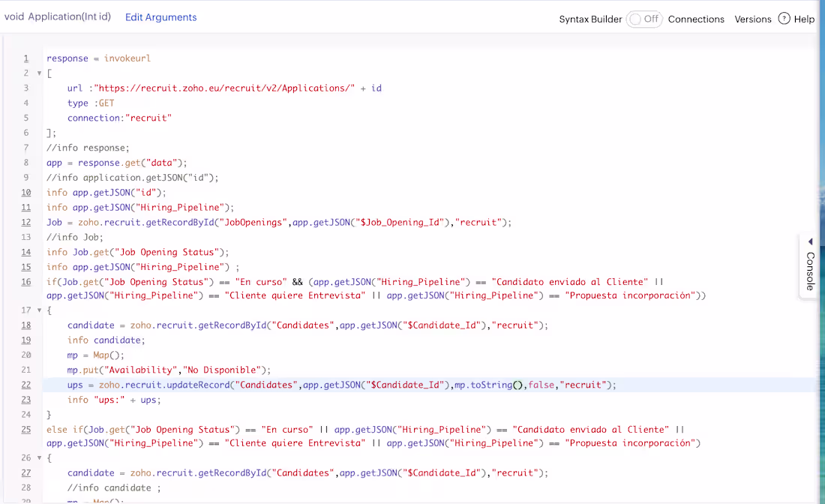Click the function signature 'void Application(Int id)'
The width and height of the screenshot is (825, 504).
click(58, 16)
